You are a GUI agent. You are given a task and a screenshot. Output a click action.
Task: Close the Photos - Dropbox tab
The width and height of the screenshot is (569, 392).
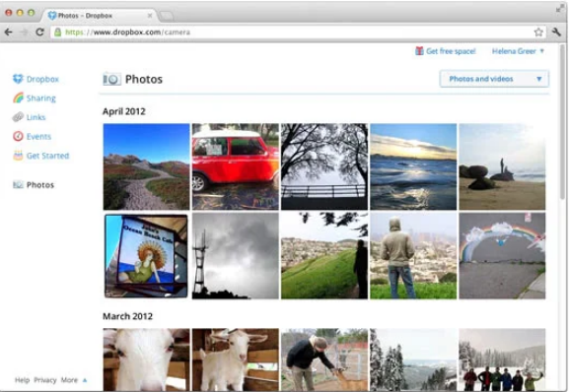150,16
